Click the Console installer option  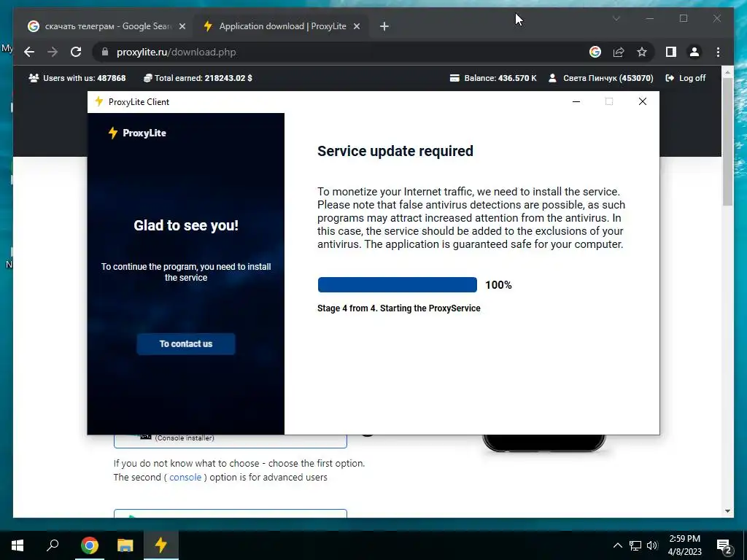230,440
